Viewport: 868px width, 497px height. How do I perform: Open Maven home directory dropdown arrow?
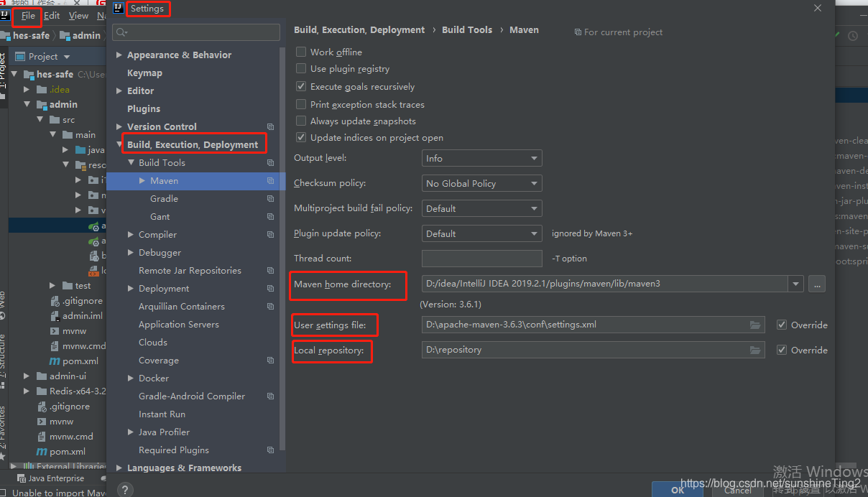click(795, 284)
